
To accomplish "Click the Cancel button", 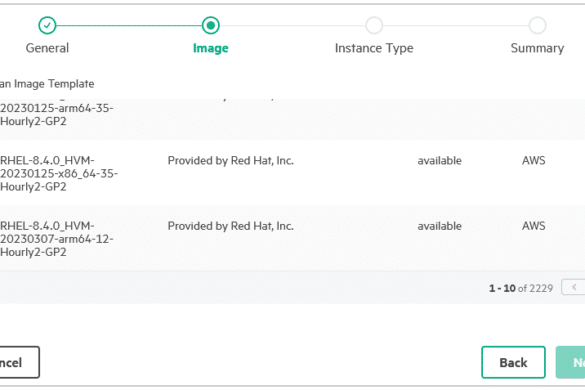I will (19, 362).
